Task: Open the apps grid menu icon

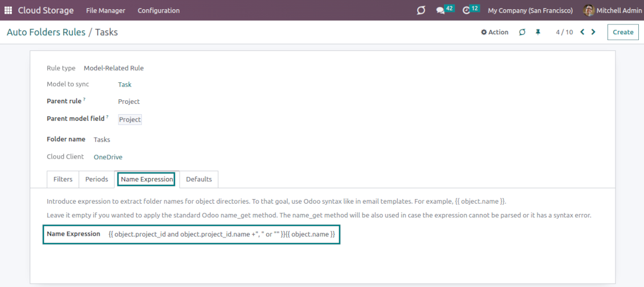Action: [8, 10]
